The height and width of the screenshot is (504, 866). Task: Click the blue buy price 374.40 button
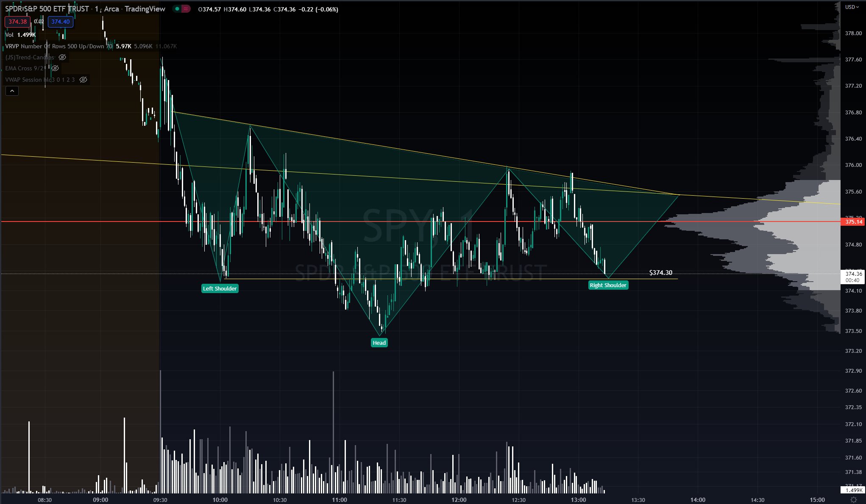click(60, 22)
